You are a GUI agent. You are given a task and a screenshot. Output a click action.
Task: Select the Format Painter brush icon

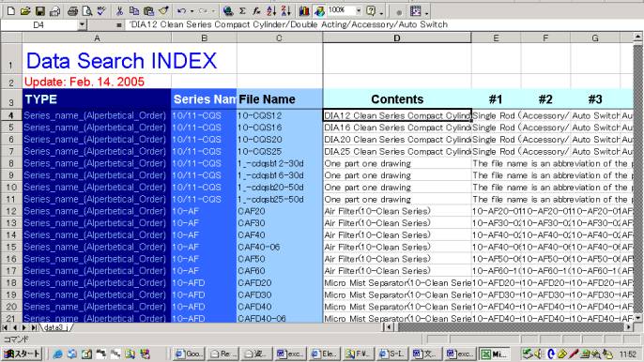point(163,11)
